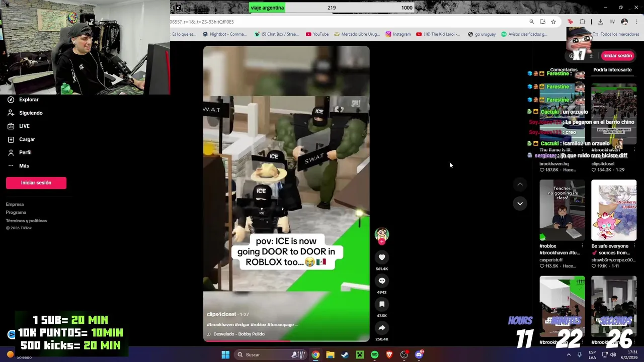Screen dimensions: 644x362
Task: Open Chrome from the taskbar
Action: (315, 355)
